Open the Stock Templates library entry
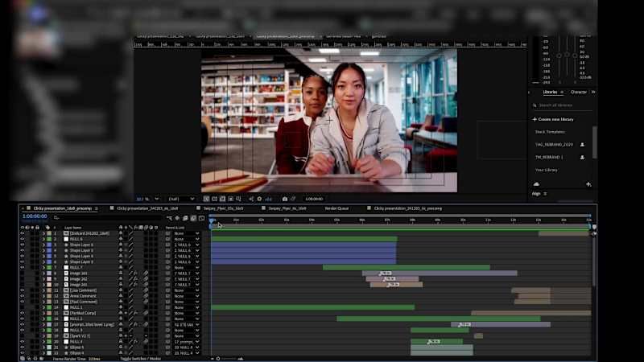644x362 pixels. (x=550, y=132)
